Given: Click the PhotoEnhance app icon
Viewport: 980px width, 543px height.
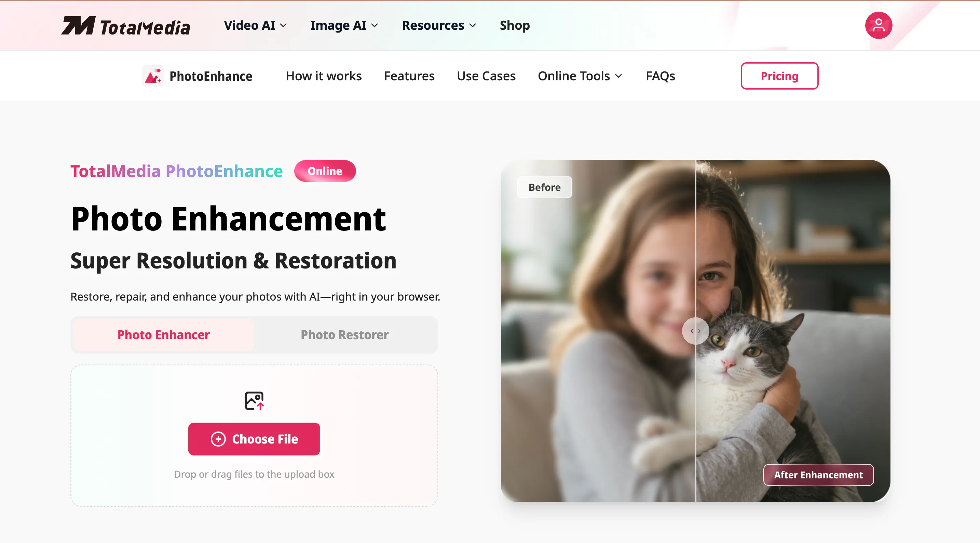Looking at the screenshot, I should pos(153,76).
